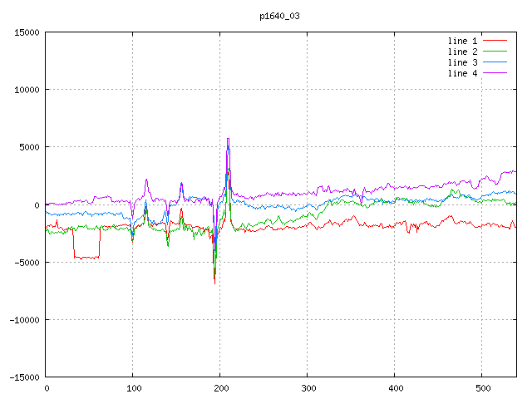Click the y-axis label -5000
The width and height of the screenshot is (532, 399).
[27, 263]
